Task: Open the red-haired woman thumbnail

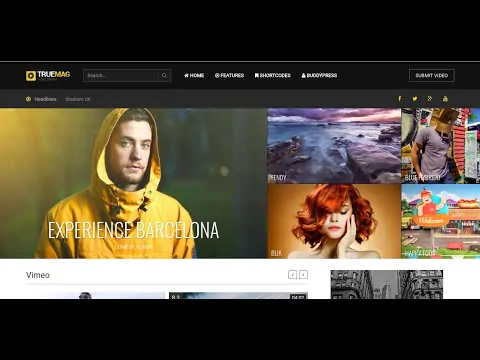Action: (334, 221)
